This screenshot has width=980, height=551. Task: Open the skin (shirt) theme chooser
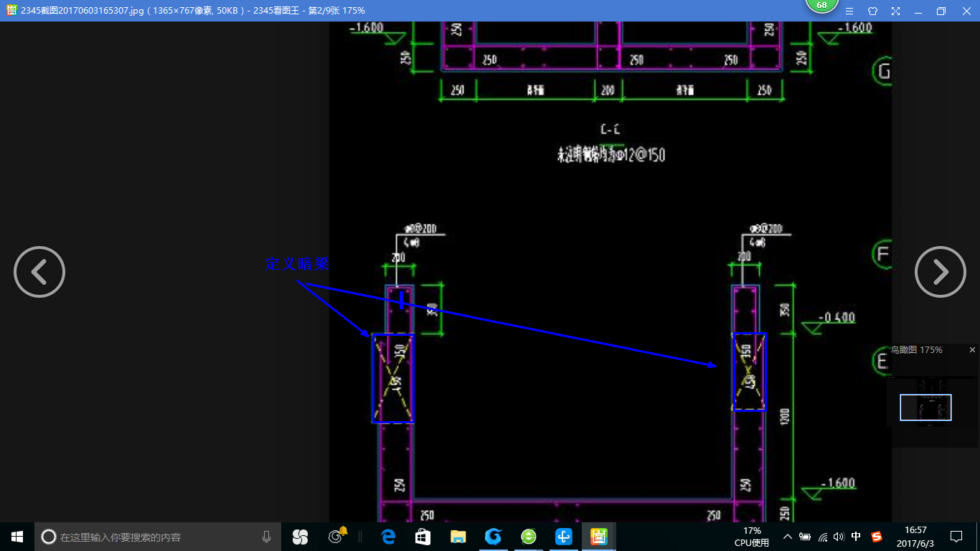(x=872, y=11)
